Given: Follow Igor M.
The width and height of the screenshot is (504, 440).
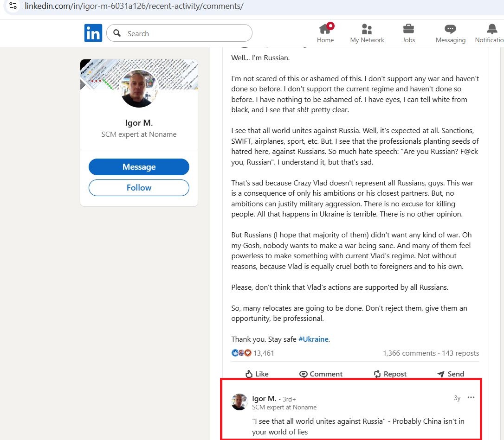Looking at the screenshot, I should tap(139, 188).
